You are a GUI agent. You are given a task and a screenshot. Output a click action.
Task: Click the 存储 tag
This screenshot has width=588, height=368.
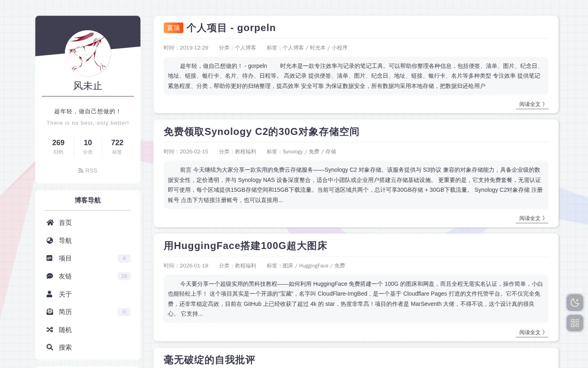pos(331,152)
